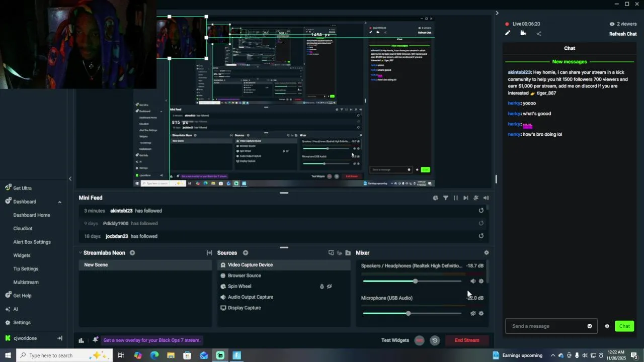Image resolution: width=644 pixels, height=362 pixels.
Task: Open chat settings gear next to Chat button
Action: 607,326
